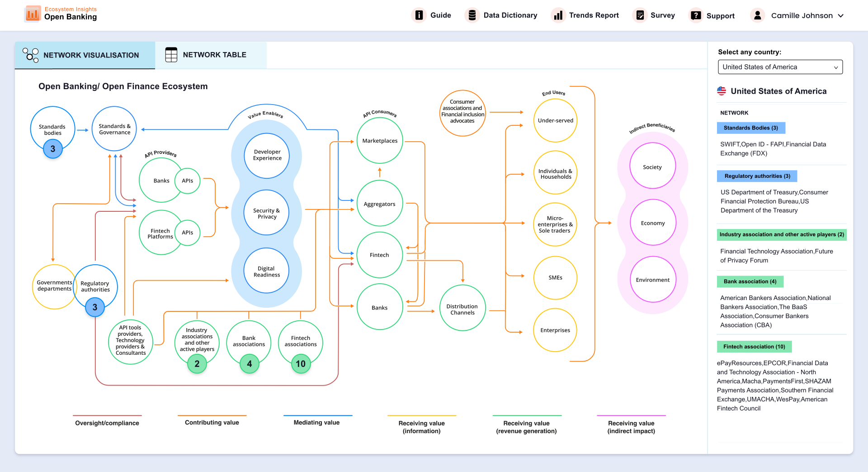868x472 pixels.
Task: Click the Marketplaces node
Action: coord(380,141)
